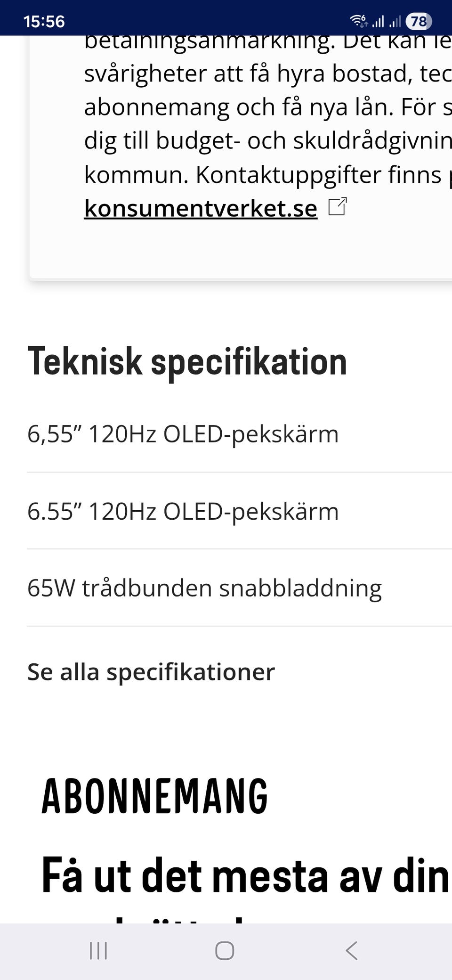This screenshot has height=980, width=452.
Task: Tap the text line mentioning budget- och skuldrådgivning
Action: point(267,140)
